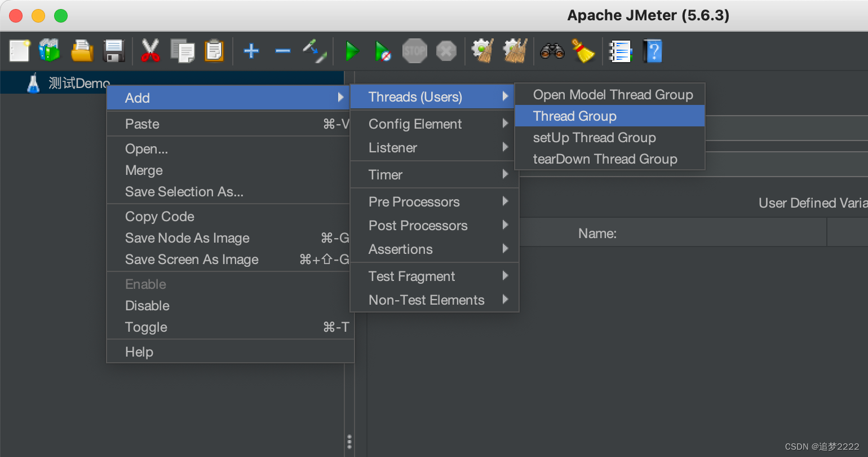
Task: Select tearDown Thread Group
Action: pos(610,159)
